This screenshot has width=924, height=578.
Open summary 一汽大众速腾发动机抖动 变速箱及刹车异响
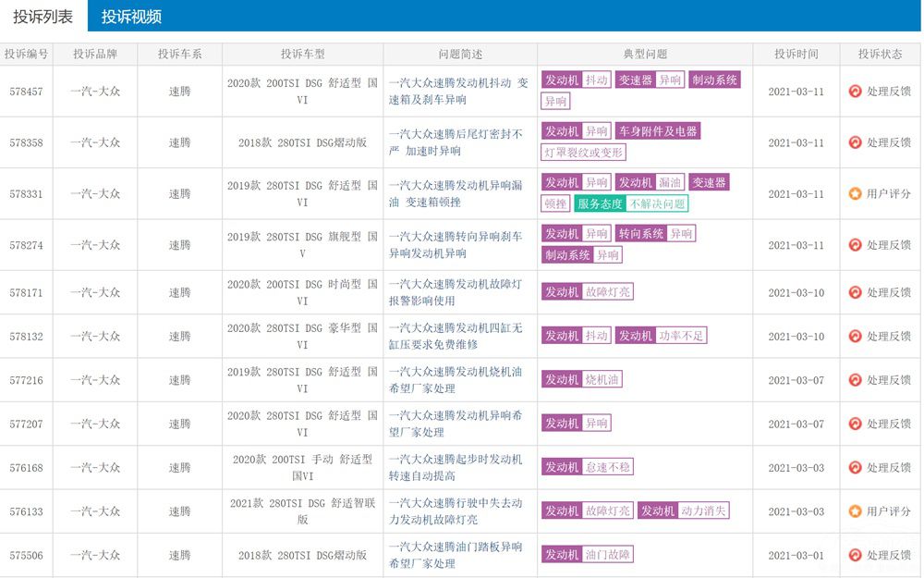[458, 92]
